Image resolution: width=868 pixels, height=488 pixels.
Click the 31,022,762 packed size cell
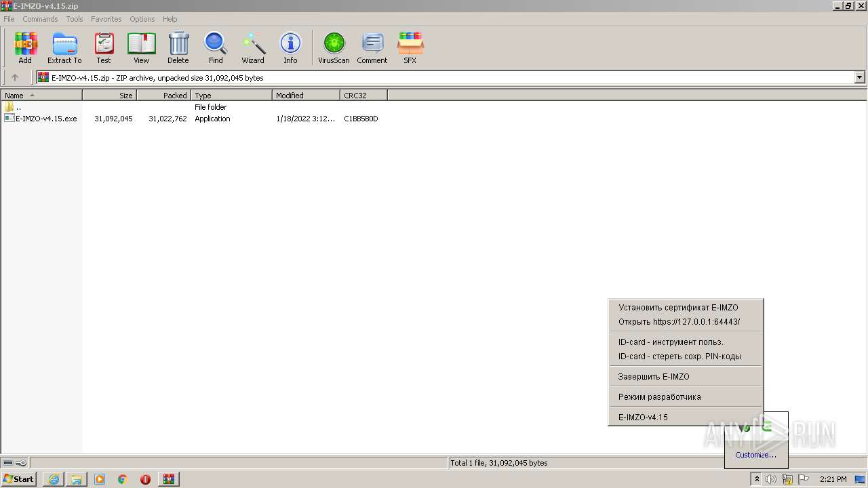pos(167,119)
